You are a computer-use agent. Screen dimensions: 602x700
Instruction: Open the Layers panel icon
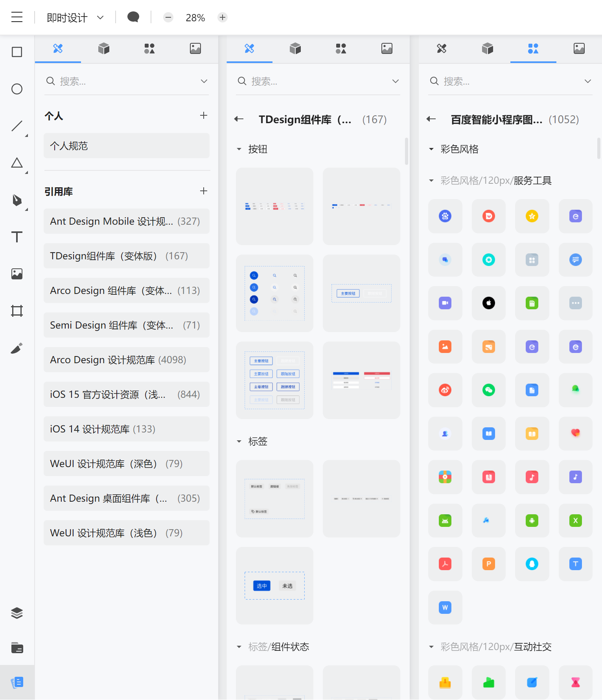17,613
